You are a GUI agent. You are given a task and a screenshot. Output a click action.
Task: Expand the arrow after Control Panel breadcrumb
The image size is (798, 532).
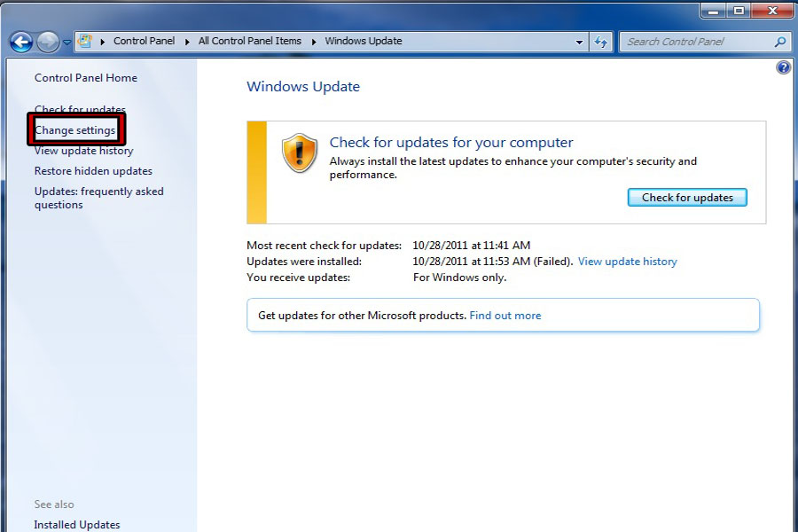tap(187, 42)
